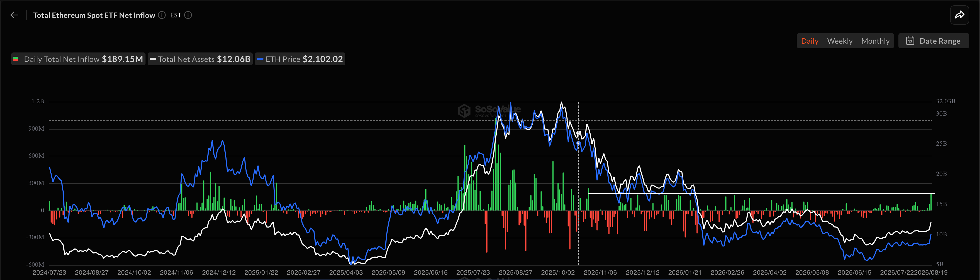This screenshot has width=980, height=280.
Task: Toggle Total Net Assets series
Action: click(x=200, y=59)
